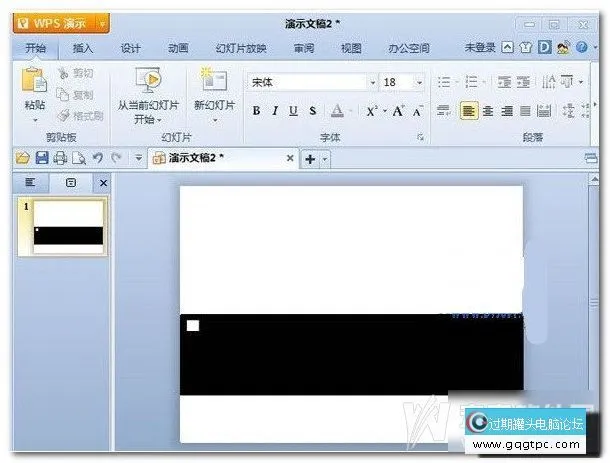The image size is (610, 463).
Task: Apply font color A swatch
Action: pos(337,111)
